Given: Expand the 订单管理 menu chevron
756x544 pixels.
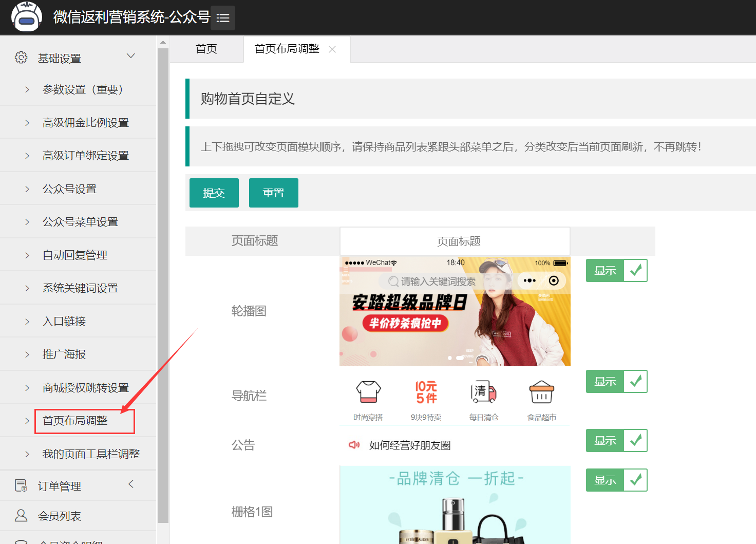Looking at the screenshot, I should pos(131,484).
